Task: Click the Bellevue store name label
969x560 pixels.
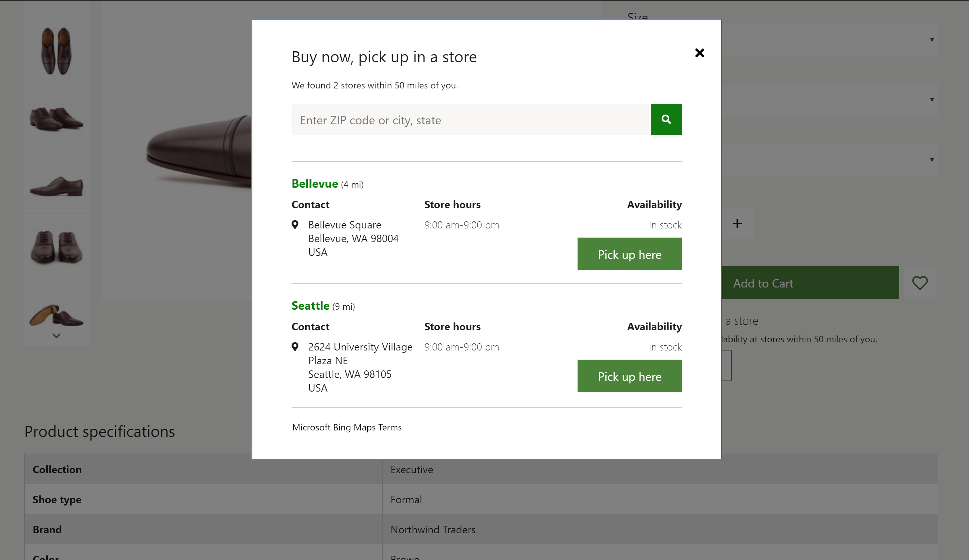Action: [315, 183]
